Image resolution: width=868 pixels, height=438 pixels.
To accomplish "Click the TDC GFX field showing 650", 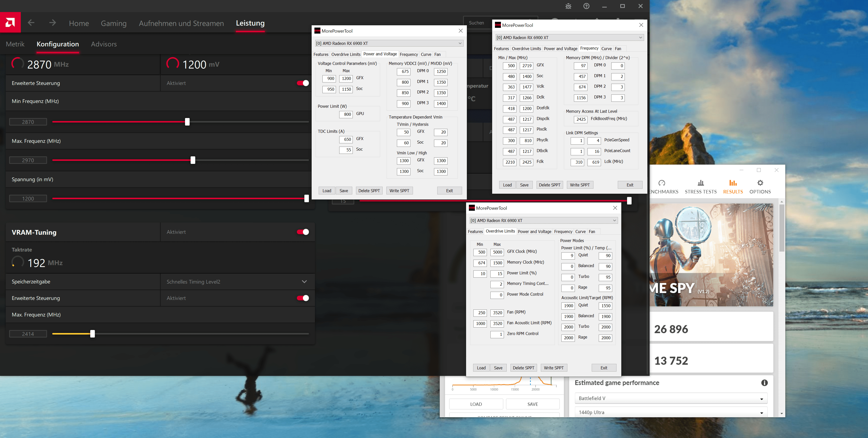I will (346, 139).
